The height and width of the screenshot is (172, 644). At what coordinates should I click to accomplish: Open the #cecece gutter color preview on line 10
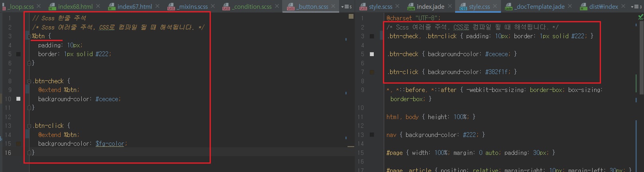18,99
